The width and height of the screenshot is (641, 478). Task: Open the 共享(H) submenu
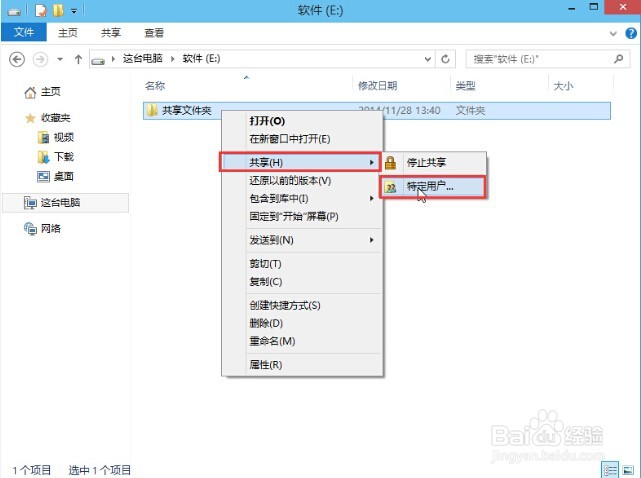tap(301, 162)
